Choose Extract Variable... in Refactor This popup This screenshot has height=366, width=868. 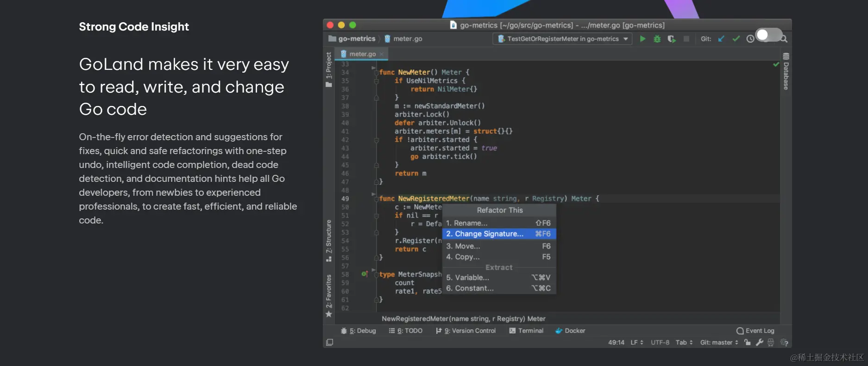499,278
